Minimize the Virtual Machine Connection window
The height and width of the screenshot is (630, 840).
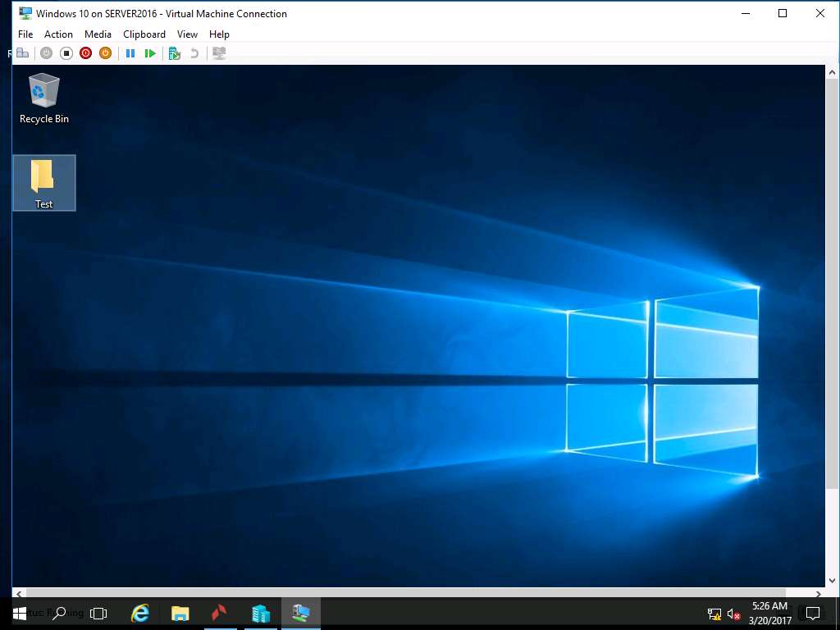(x=746, y=13)
